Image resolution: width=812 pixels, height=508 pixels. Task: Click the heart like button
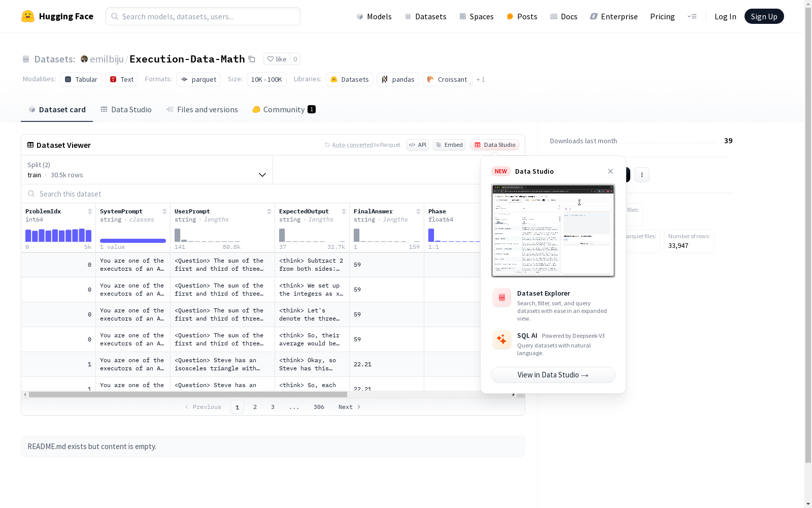277,59
